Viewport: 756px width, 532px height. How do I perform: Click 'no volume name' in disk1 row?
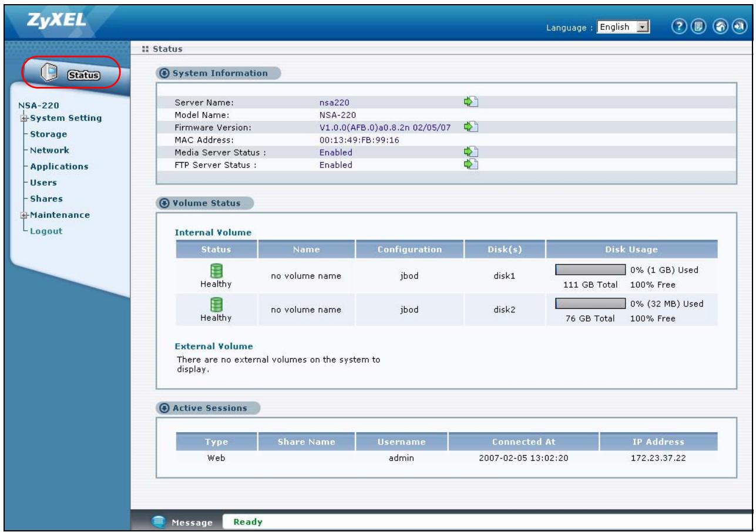(x=306, y=277)
